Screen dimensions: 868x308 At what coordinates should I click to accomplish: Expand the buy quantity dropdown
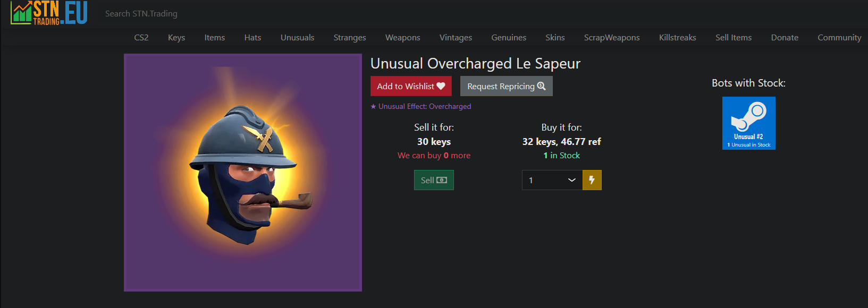(x=552, y=180)
